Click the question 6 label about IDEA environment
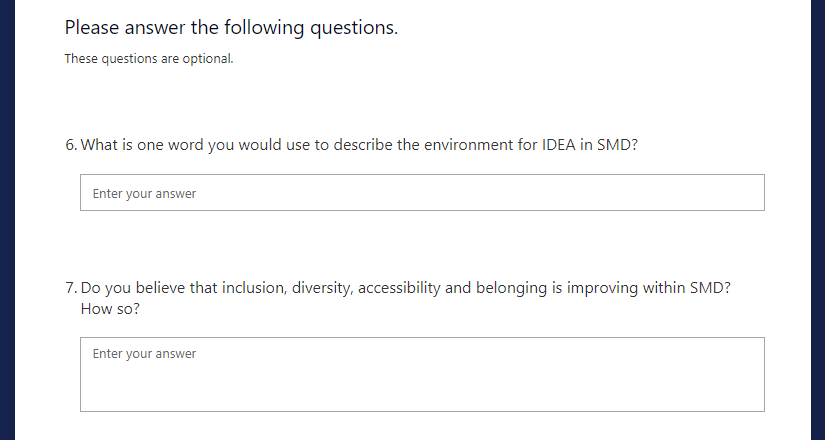The width and height of the screenshot is (825, 440). [359, 144]
